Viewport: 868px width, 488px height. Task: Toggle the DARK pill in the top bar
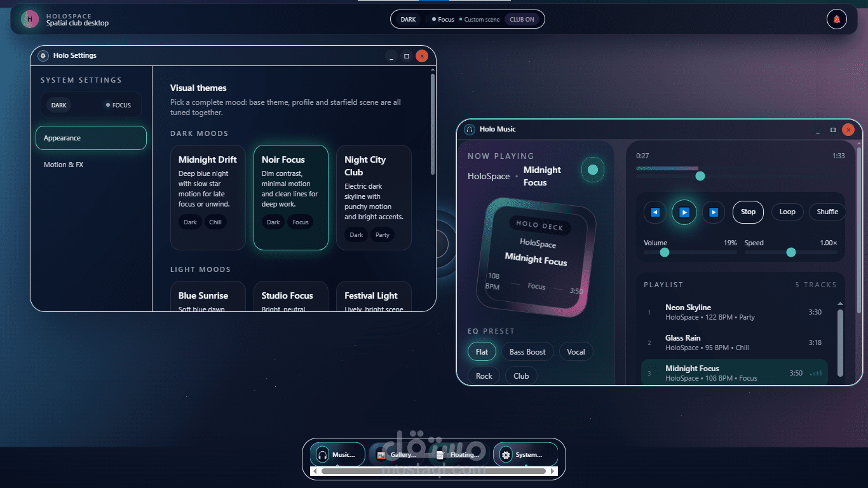click(x=408, y=19)
